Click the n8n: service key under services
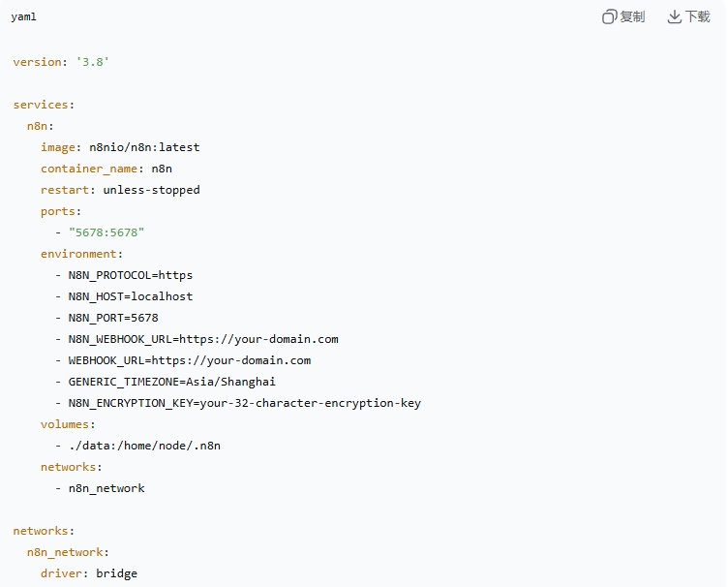Screen dimensions: 728x587 pyautogui.click(x=41, y=126)
